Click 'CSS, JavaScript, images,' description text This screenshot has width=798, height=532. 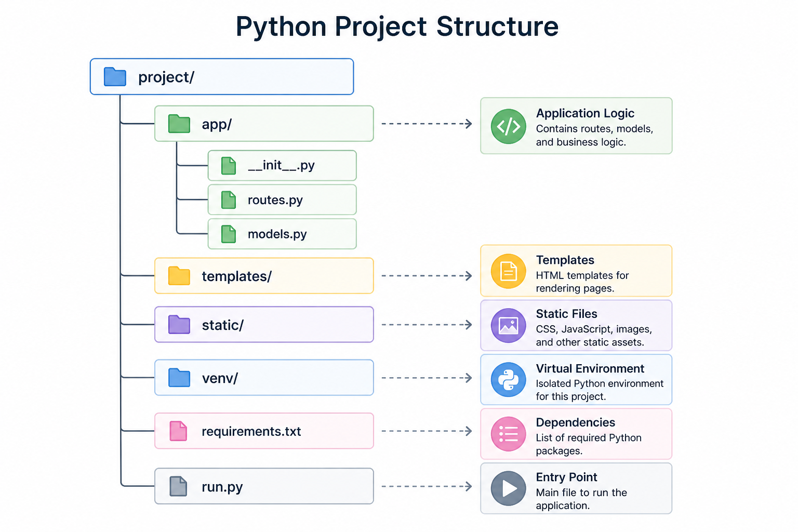tap(594, 329)
